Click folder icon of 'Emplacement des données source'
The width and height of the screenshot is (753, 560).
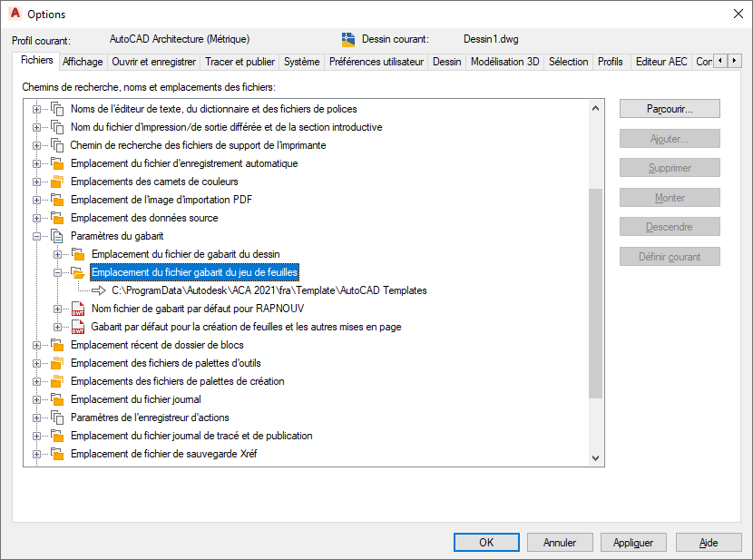57,218
